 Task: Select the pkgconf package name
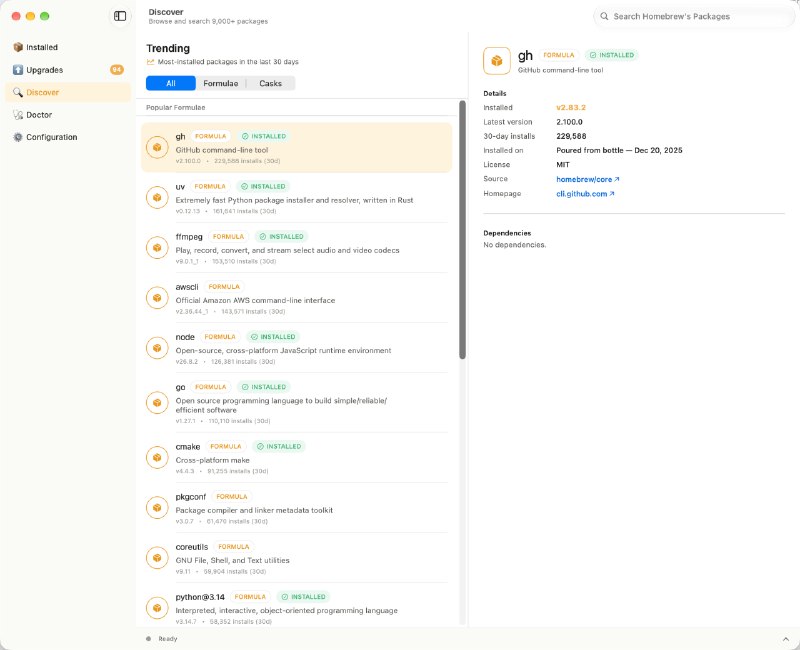(x=191, y=496)
